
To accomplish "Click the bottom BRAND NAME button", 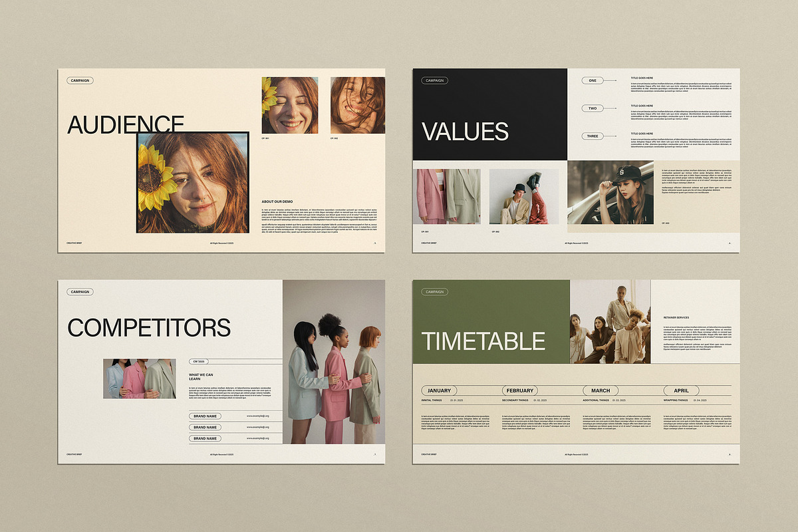I will 205,440.
